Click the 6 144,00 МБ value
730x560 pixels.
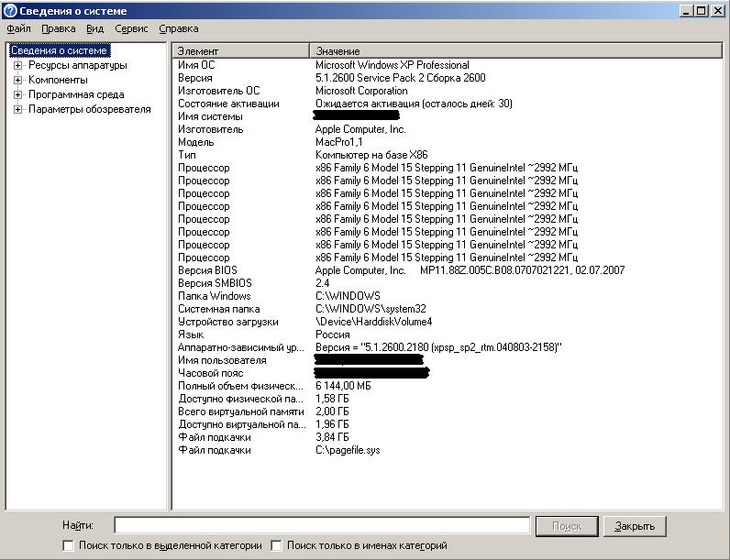pyautogui.click(x=343, y=386)
